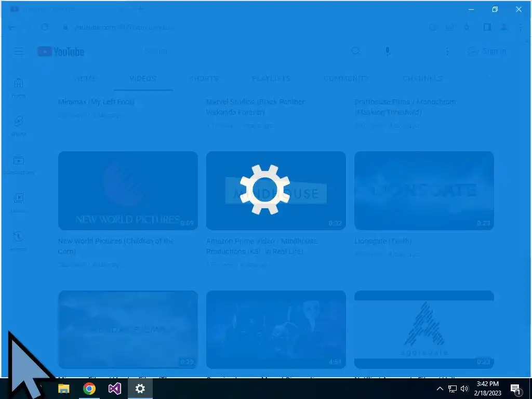
Task: Show hidden system tray icons
Action: click(440, 389)
